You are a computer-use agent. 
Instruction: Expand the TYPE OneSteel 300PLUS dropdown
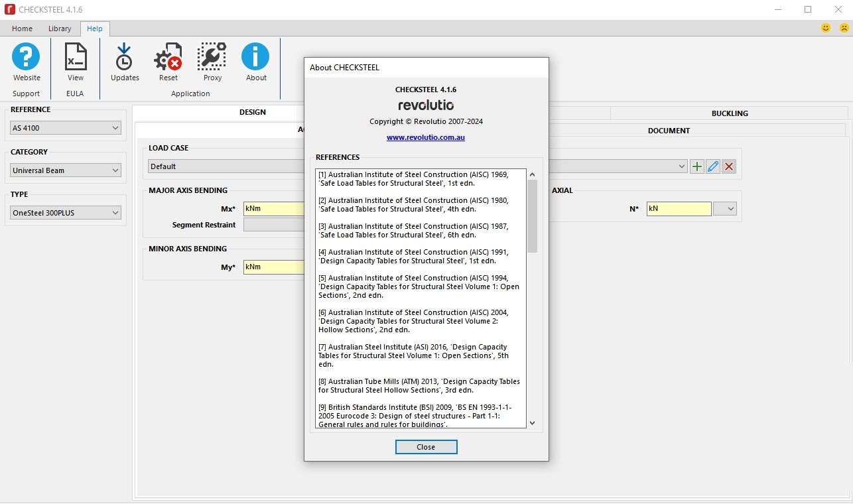(x=65, y=213)
